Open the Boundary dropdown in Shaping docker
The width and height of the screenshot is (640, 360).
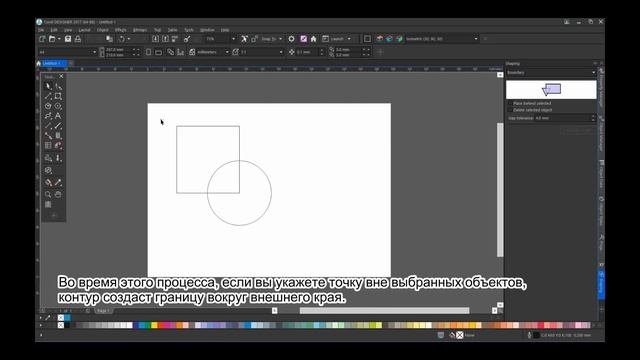pos(551,73)
